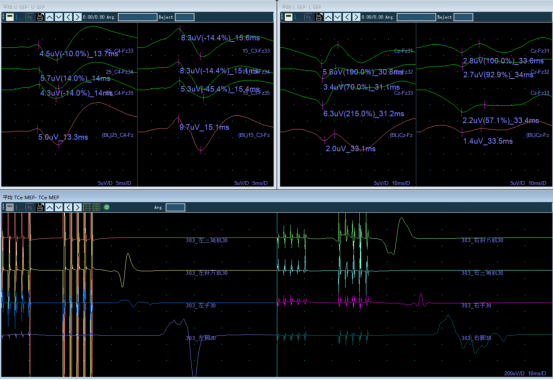Click the green circle icon in MEP toolbar
The width and height of the screenshot is (553, 380).
pyautogui.click(x=107, y=207)
